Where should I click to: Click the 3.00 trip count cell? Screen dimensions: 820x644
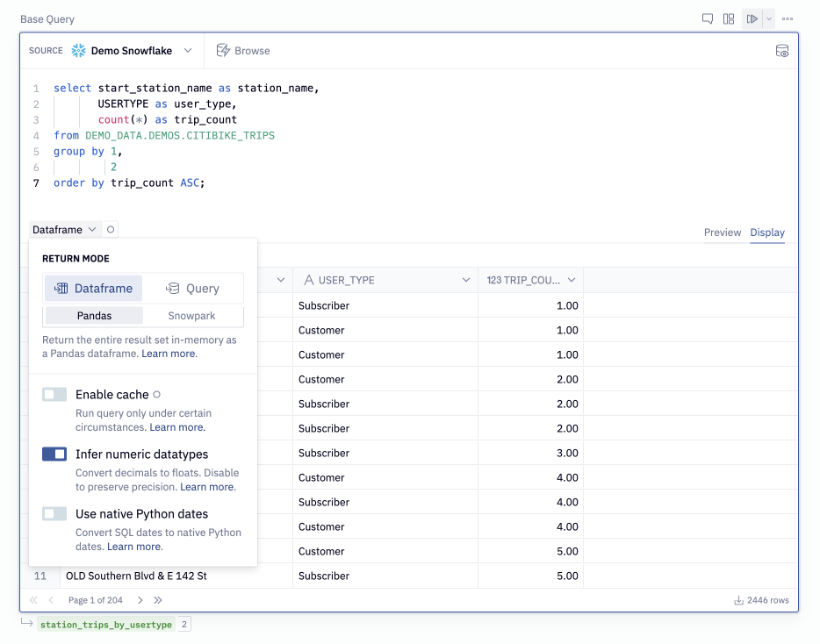point(530,454)
